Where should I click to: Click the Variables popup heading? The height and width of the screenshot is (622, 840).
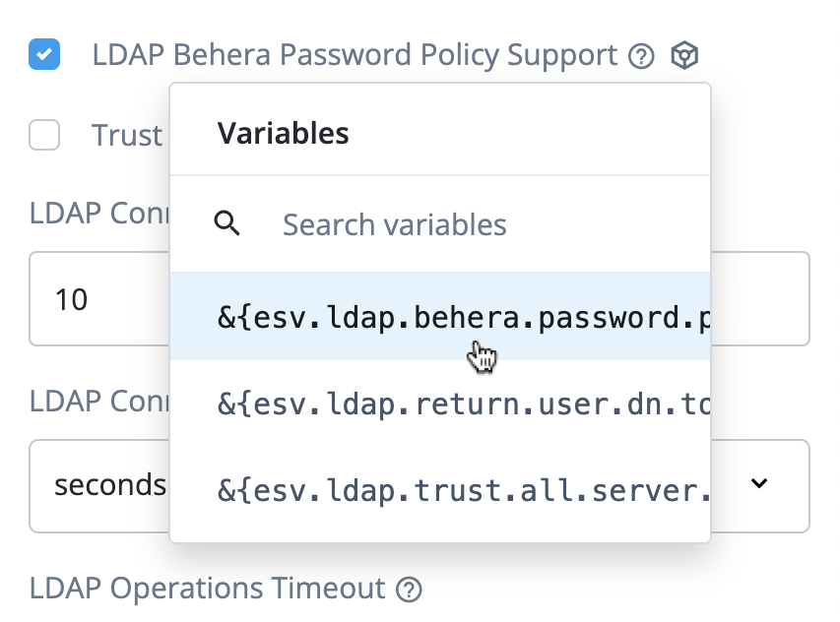tap(284, 133)
